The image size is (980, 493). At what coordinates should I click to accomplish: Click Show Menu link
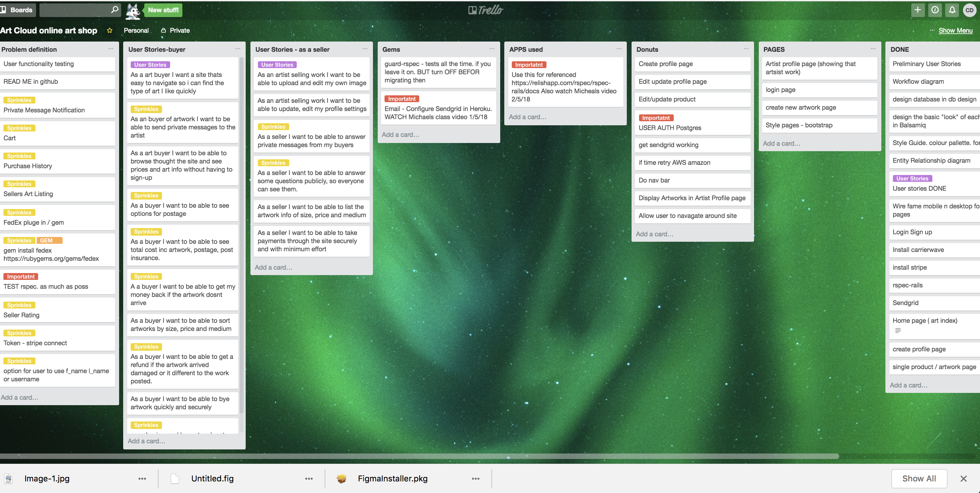point(955,30)
